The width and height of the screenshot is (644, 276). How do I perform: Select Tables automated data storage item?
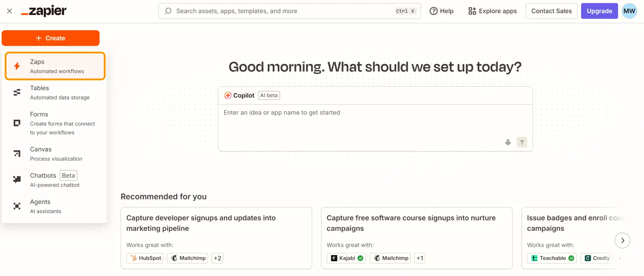click(x=59, y=92)
